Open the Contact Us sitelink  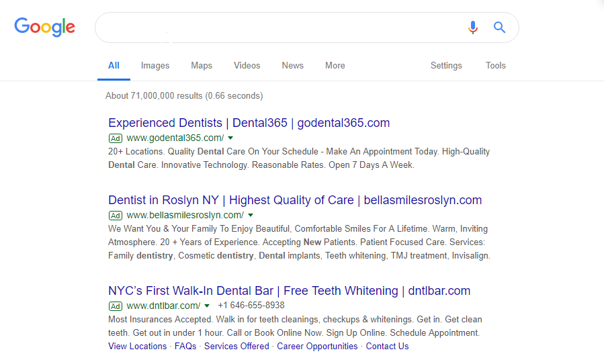click(x=387, y=347)
